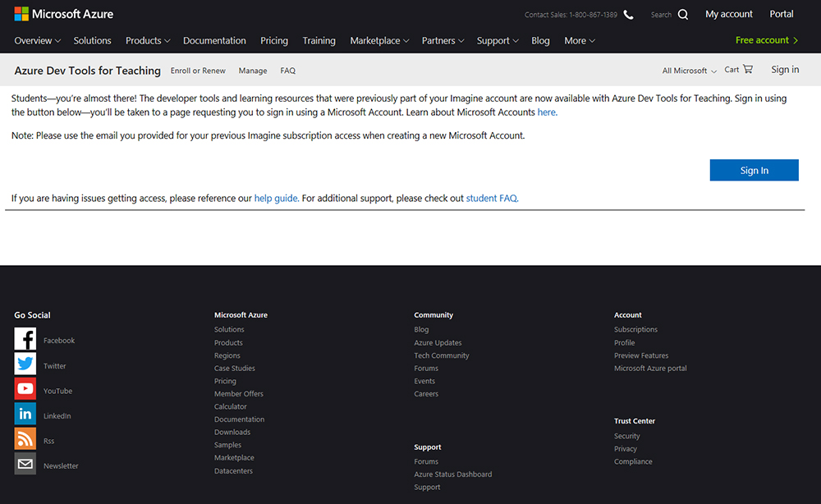Expand the Overview dropdown menu

pos(37,41)
